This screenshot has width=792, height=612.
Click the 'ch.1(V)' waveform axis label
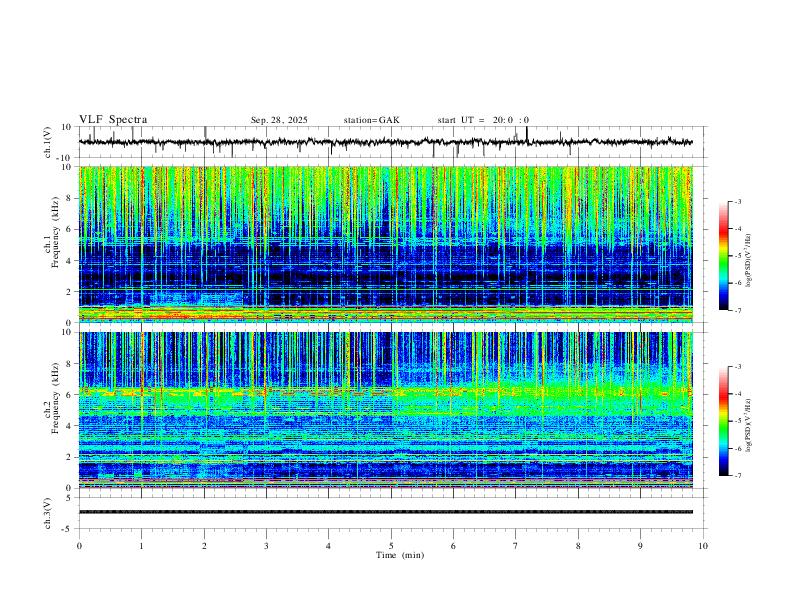point(48,142)
